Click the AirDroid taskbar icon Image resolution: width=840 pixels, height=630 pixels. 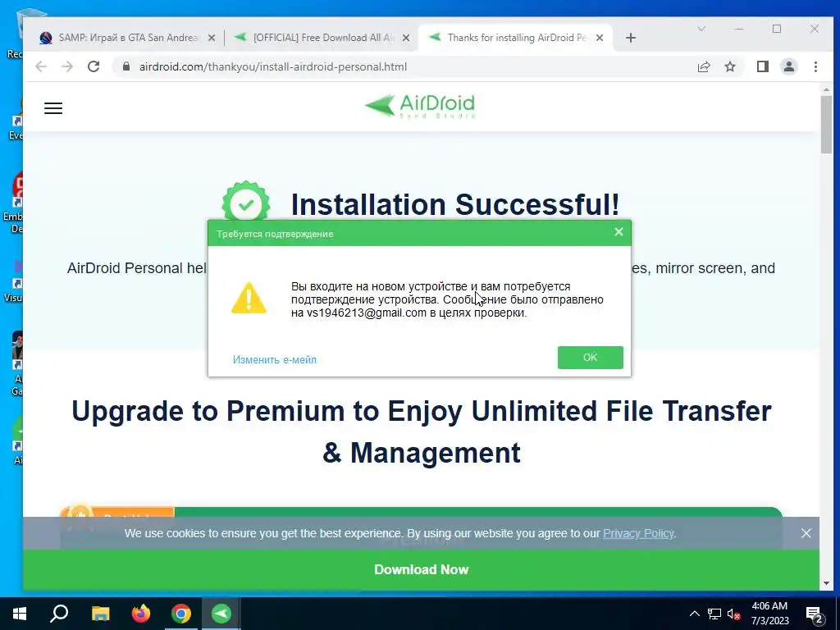221,614
